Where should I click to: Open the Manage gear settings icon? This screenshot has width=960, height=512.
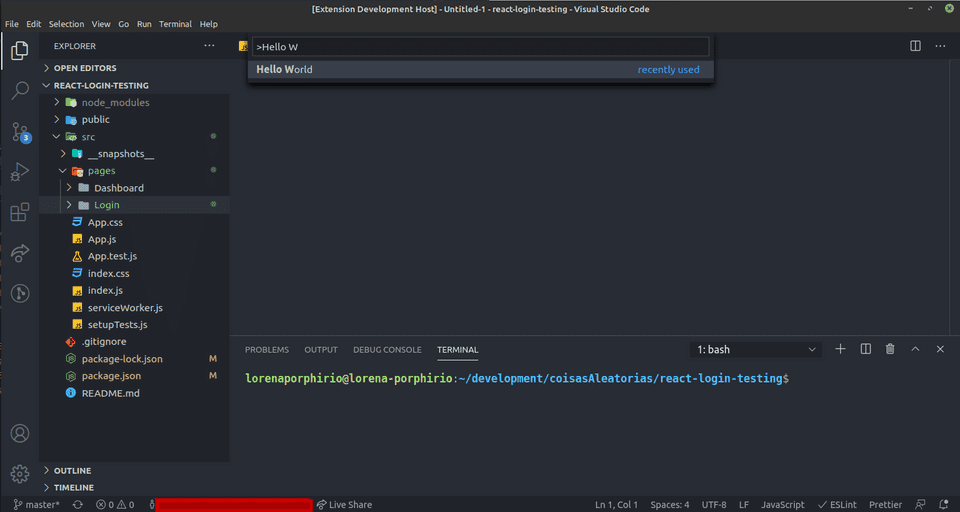tap(19, 473)
